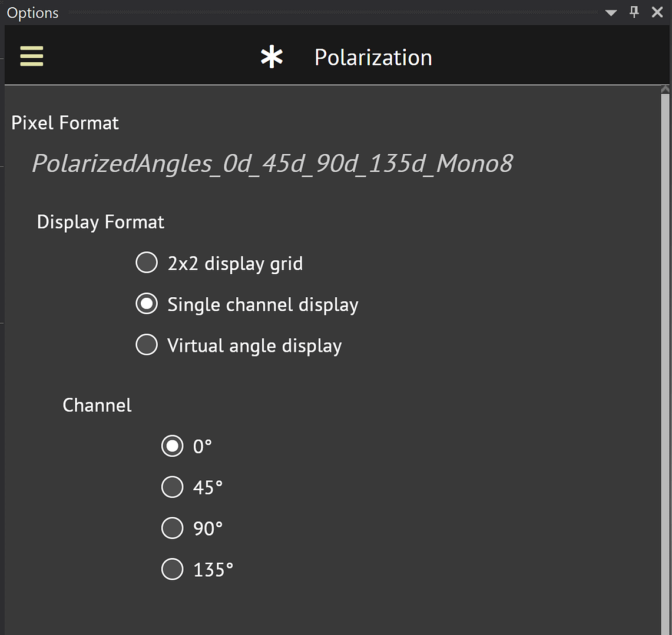Click the asterisk Polarization icon

[x=271, y=56]
